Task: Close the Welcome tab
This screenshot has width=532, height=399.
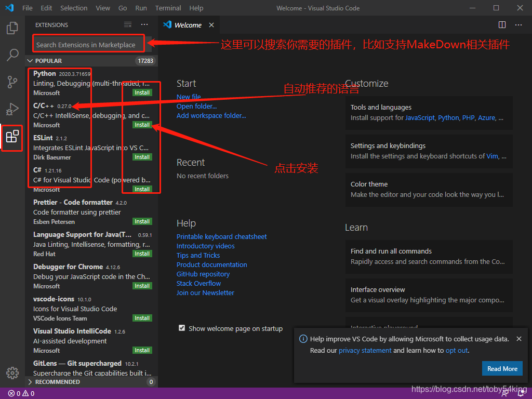Action: 211,25
